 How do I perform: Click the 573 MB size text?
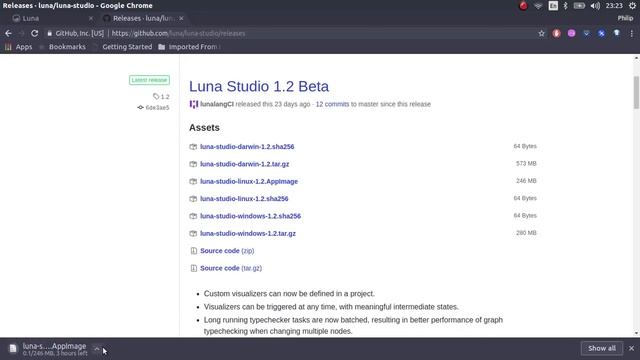tap(526, 163)
